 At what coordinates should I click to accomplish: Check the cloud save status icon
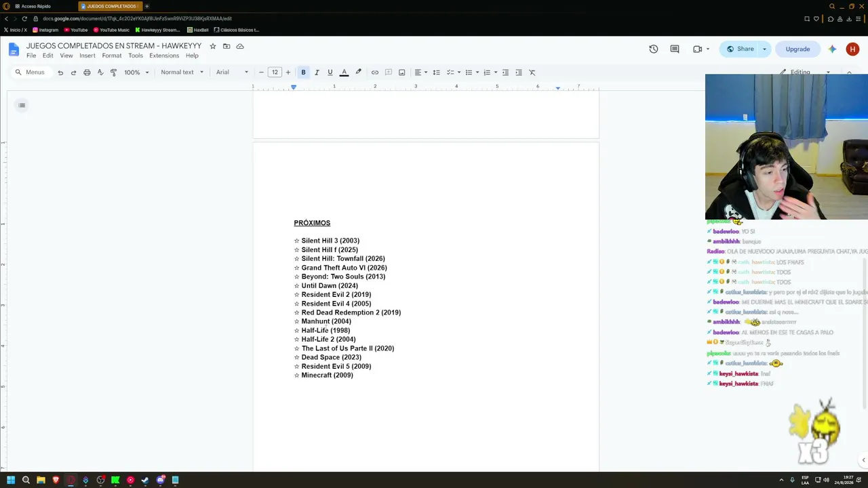tap(240, 46)
